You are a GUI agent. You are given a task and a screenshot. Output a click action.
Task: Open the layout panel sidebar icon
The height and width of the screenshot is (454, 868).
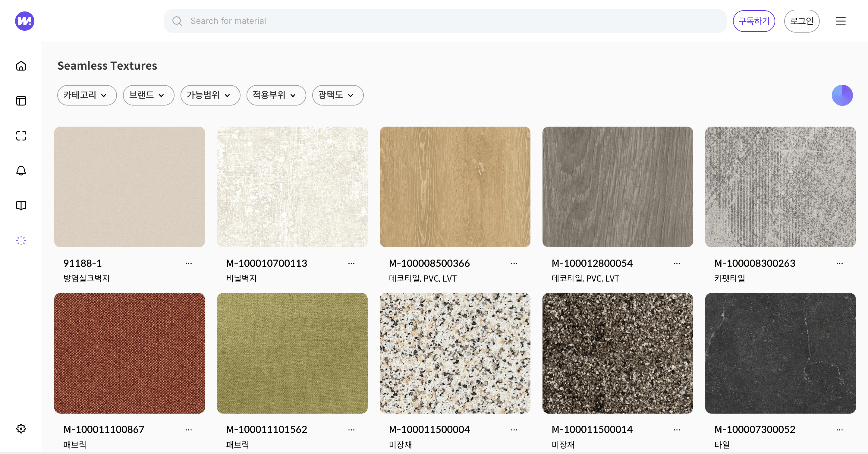pos(21,101)
